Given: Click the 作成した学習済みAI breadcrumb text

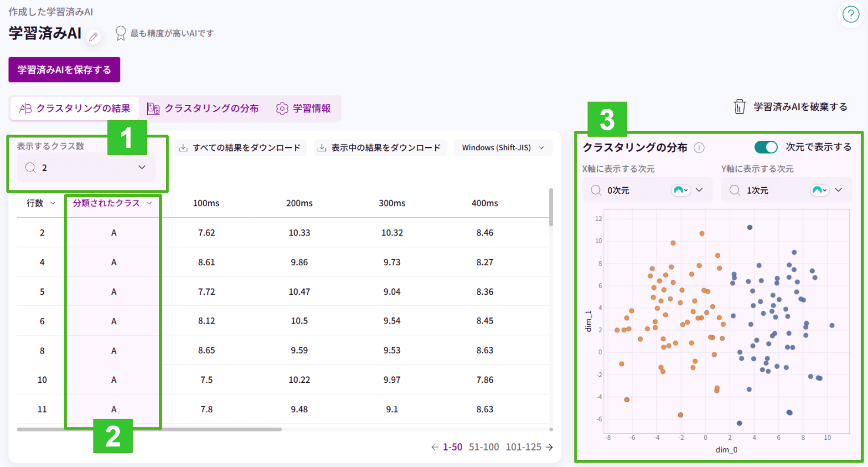Looking at the screenshot, I should (51, 12).
